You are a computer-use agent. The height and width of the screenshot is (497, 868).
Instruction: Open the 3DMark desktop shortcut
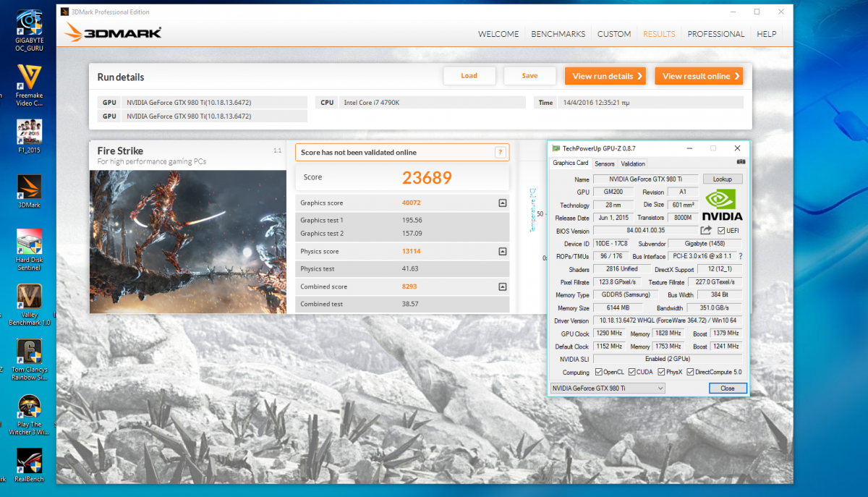point(30,190)
